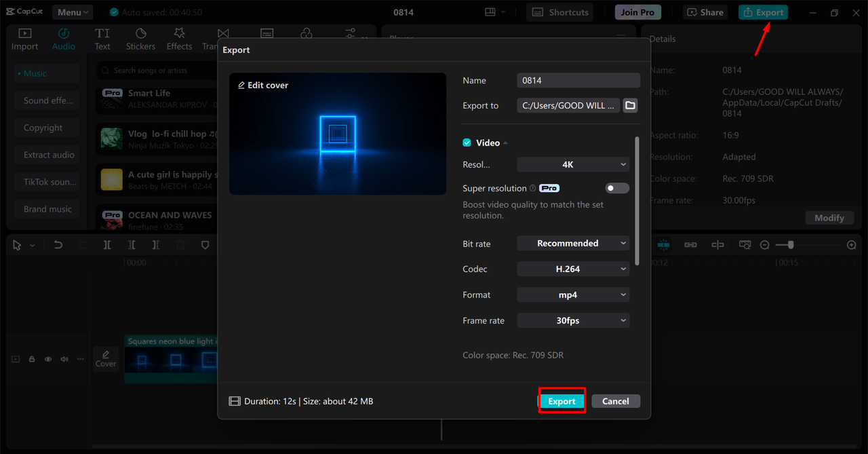Click the export settings vertical scrollbar
Viewport: 868px width, 454px height.
636,201
